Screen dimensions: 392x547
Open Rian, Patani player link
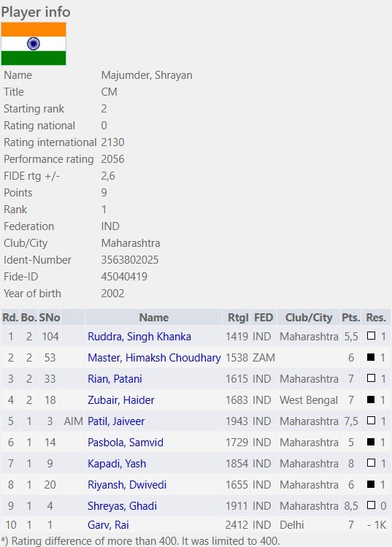(115, 379)
